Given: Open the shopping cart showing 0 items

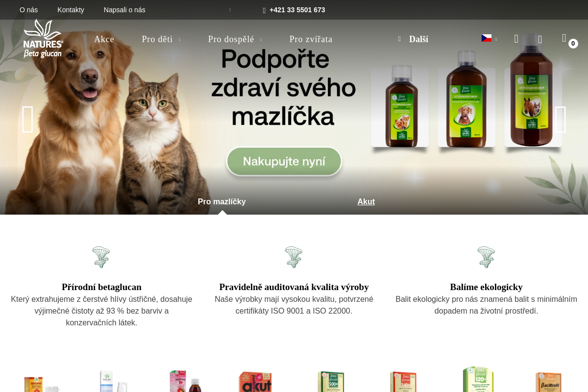Looking at the screenshot, I should pyautogui.click(x=569, y=40).
